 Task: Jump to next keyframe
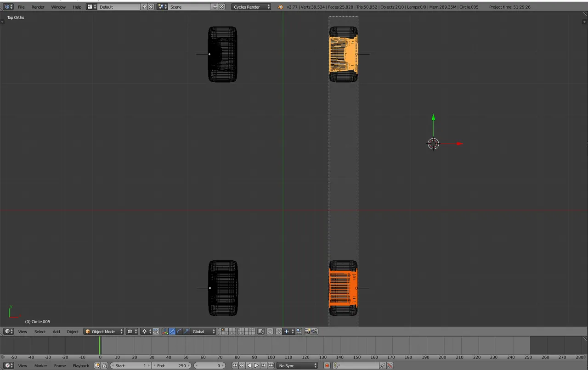[263, 365]
